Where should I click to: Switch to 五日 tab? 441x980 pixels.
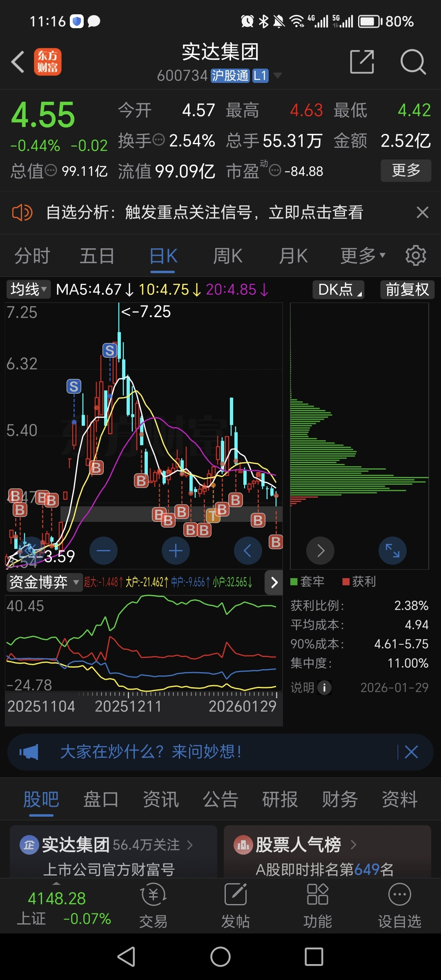point(97,256)
